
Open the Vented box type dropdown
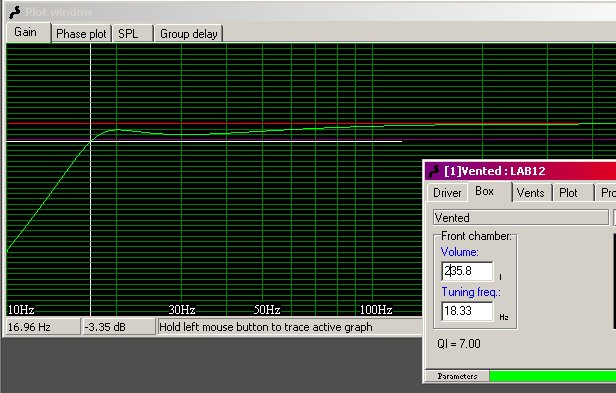tap(521, 218)
